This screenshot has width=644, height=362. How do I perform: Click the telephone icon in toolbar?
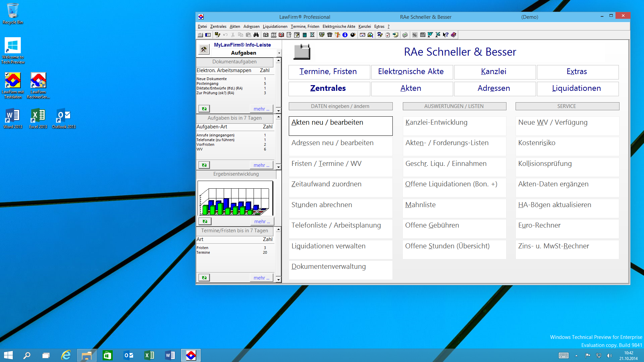(330, 35)
